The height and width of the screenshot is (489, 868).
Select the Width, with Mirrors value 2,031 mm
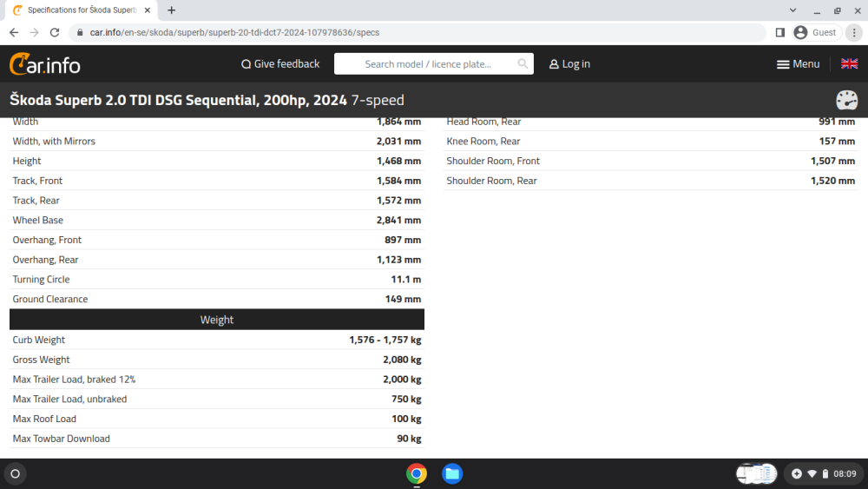(398, 142)
